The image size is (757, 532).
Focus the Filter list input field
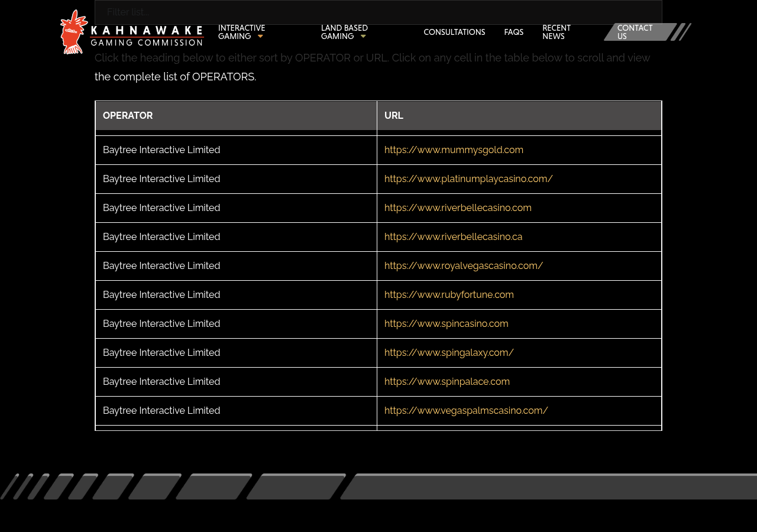click(x=378, y=12)
